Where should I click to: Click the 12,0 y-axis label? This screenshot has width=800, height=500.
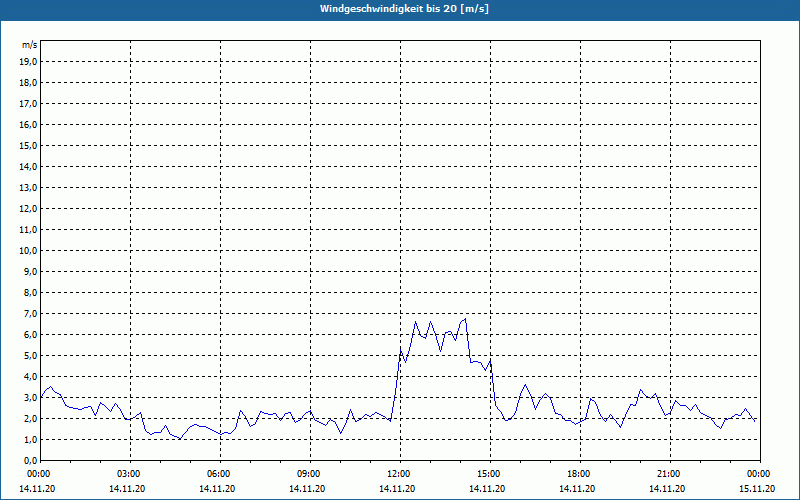tap(29, 209)
